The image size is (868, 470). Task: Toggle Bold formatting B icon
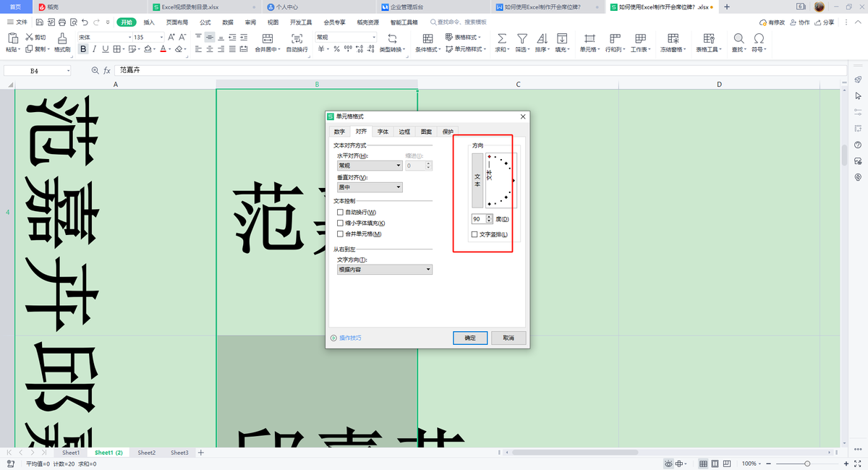(x=83, y=49)
